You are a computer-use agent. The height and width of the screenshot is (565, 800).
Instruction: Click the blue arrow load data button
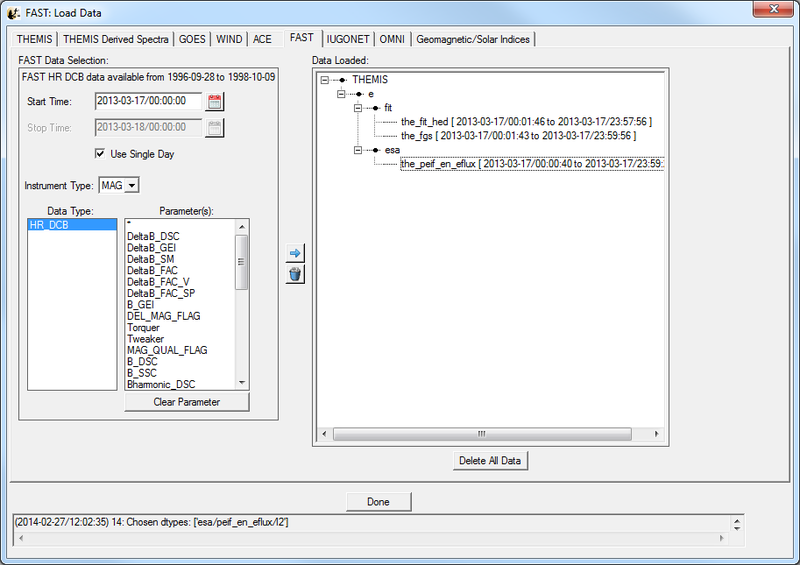tap(295, 254)
